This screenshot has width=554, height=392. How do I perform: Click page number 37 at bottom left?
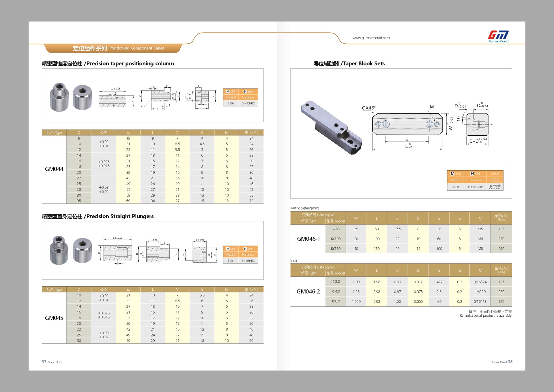44,362
